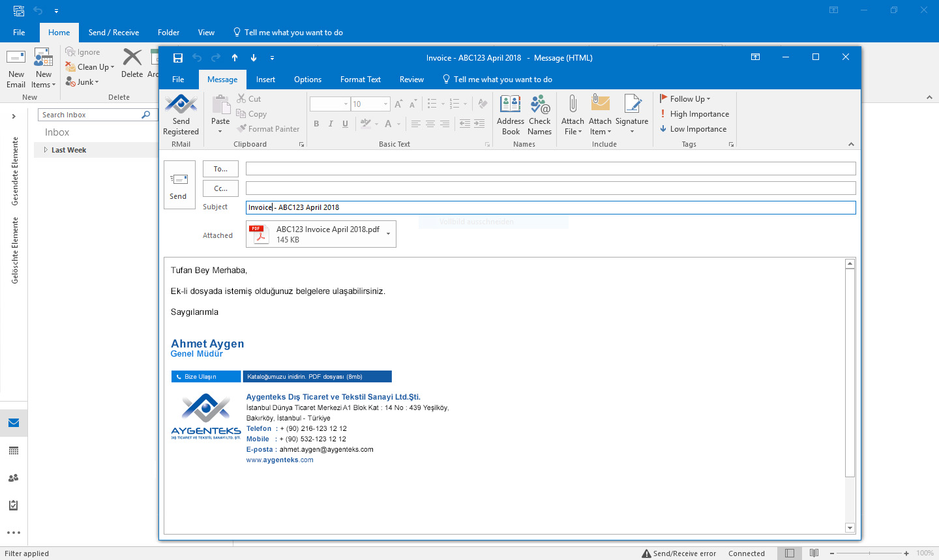Open the Follow Up dropdown
The width and height of the screenshot is (939, 560).
[x=685, y=99]
